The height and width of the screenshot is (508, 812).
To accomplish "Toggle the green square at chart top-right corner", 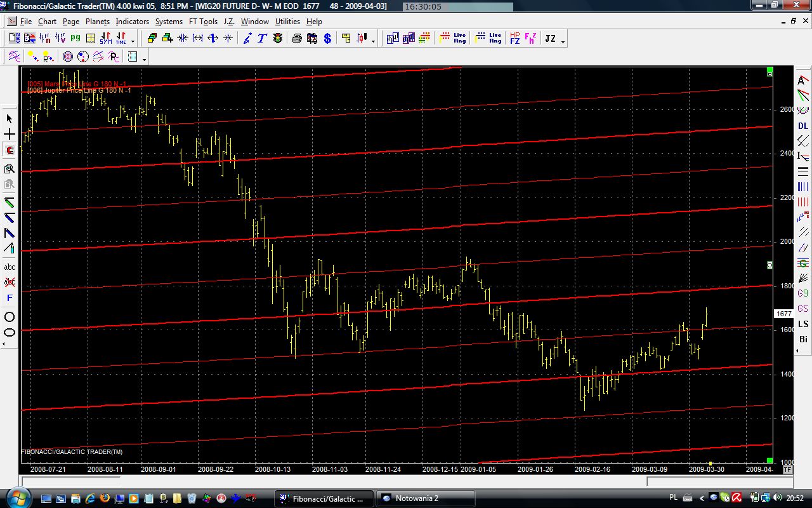I will pos(769,70).
